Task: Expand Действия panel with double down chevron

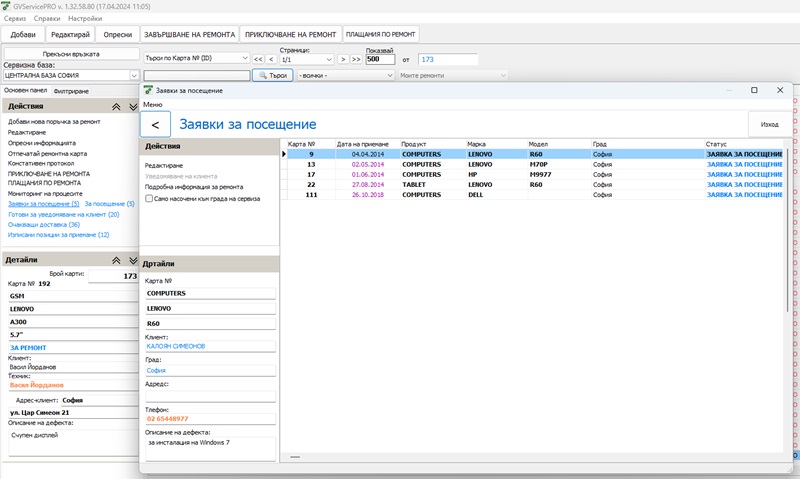Action: [133, 107]
